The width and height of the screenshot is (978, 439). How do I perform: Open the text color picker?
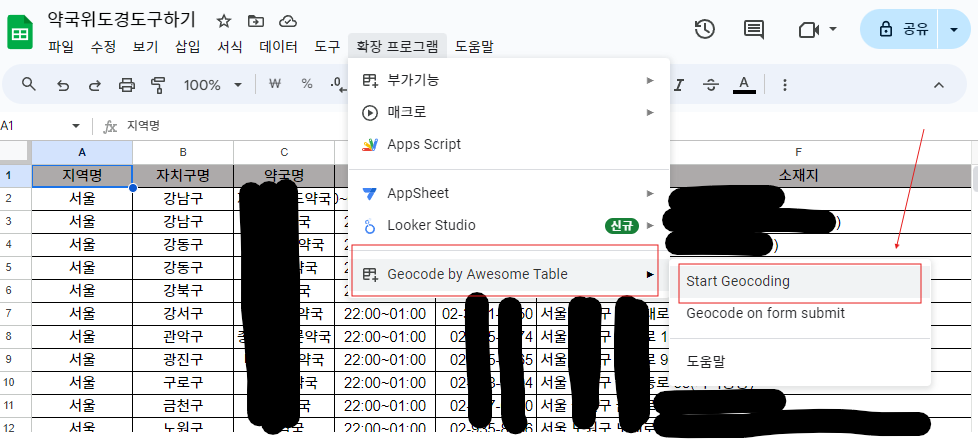(743, 85)
